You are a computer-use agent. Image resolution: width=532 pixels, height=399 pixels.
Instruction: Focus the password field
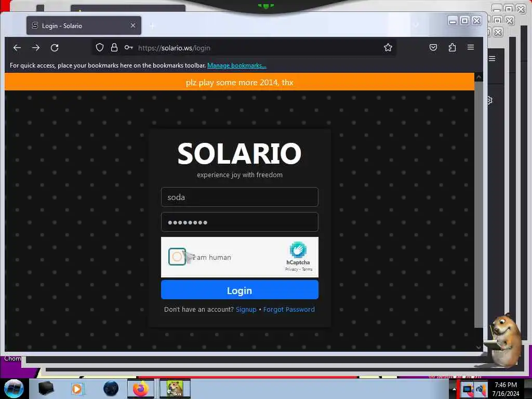click(x=240, y=222)
